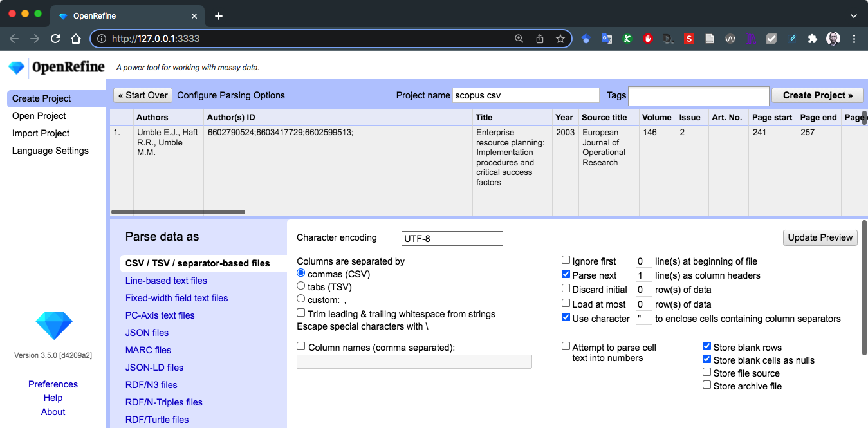The height and width of the screenshot is (428, 868).
Task: Choose Line-based text files parser
Action: pyautogui.click(x=166, y=281)
